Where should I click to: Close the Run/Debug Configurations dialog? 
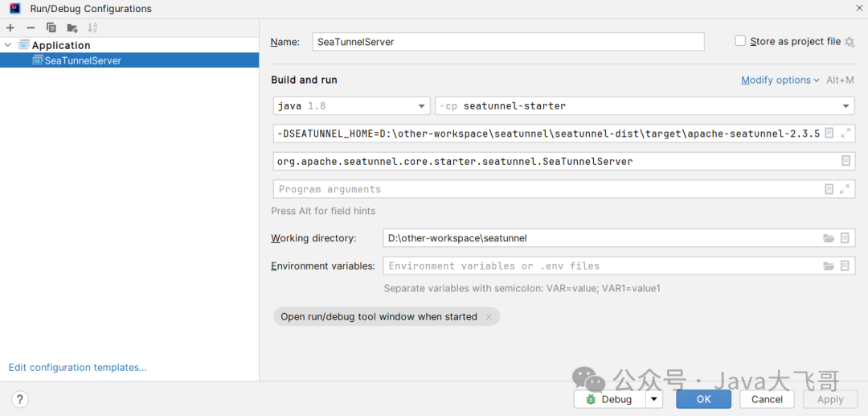(859, 8)
